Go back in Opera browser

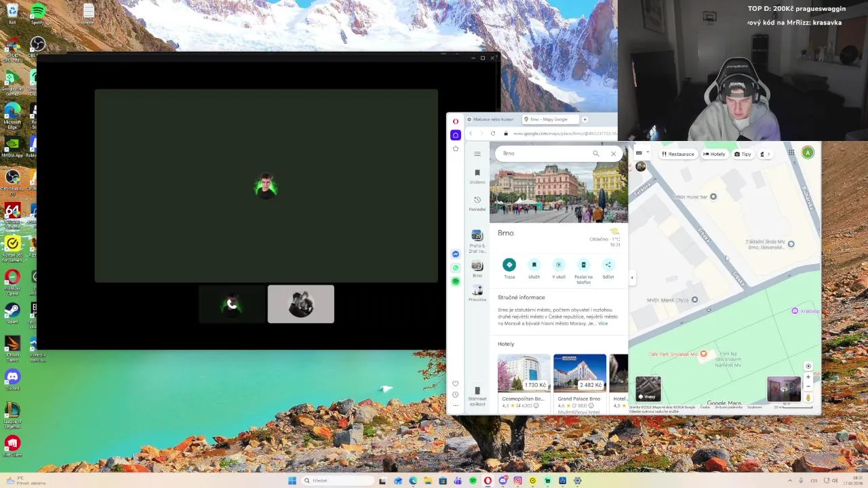(471, 134)
